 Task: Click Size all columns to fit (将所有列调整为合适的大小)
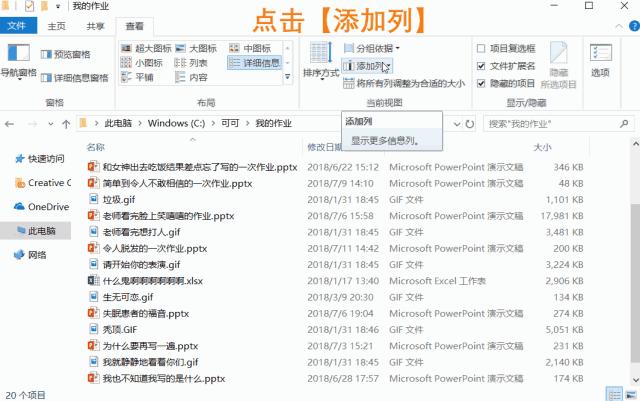(404, 84)
